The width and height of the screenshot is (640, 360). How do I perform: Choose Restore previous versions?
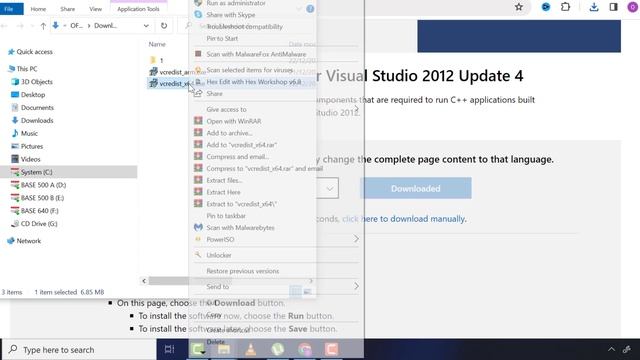click(243, 271)
